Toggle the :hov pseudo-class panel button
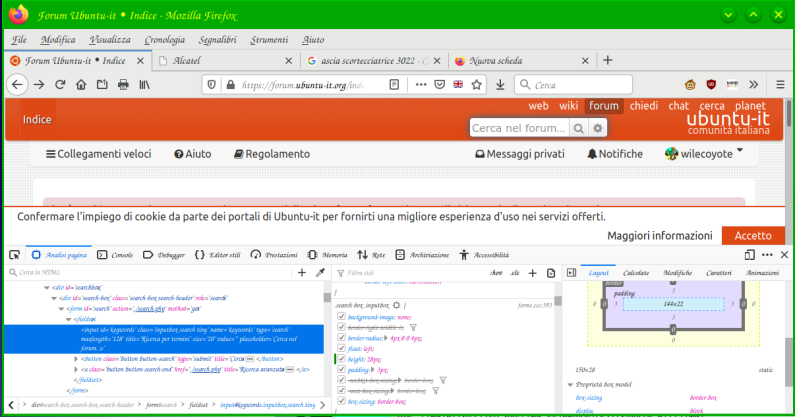This screenshot has width=795, height=417. coord(496,273)
